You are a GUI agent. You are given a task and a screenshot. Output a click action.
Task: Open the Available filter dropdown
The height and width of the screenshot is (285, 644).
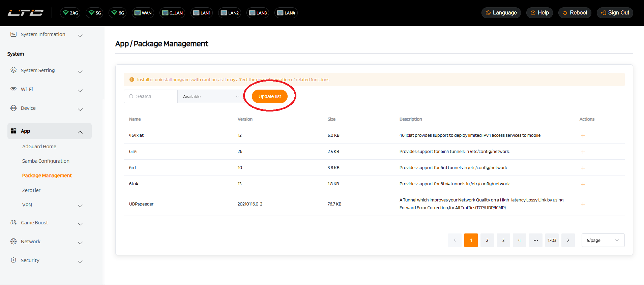[211, 97]
